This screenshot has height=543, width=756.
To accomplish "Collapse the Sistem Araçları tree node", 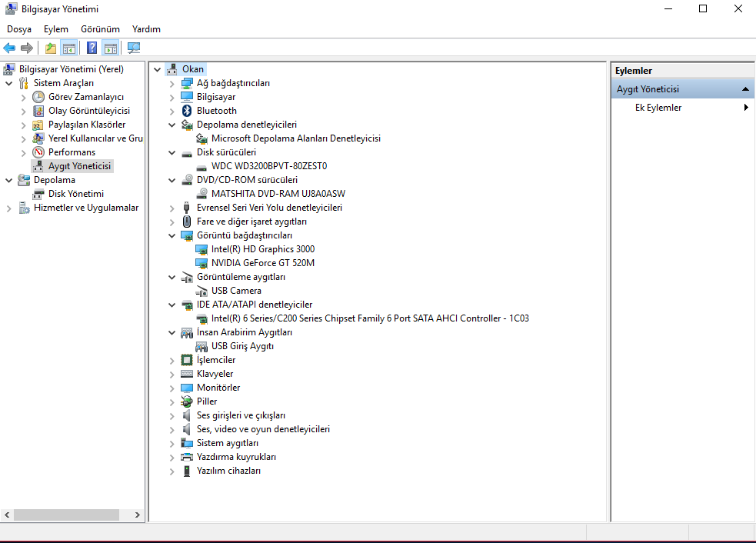I will pyautogui.click(x=9, y=83).
